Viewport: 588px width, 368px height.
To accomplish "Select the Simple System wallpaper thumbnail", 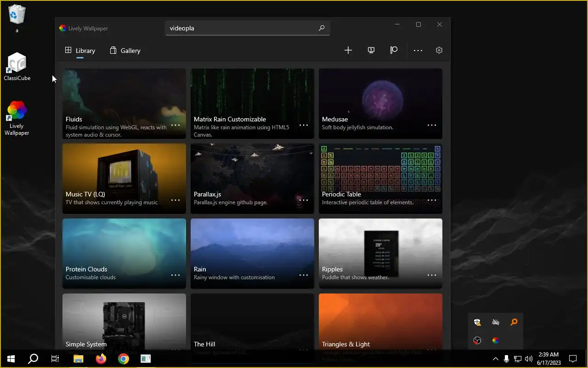I will click(x=124, y=322).
